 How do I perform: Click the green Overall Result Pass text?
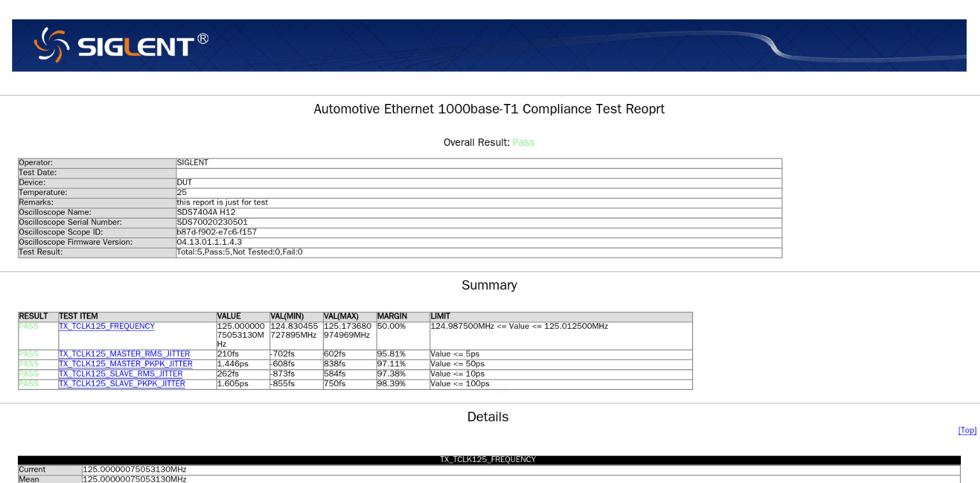(x=523, y=143)
